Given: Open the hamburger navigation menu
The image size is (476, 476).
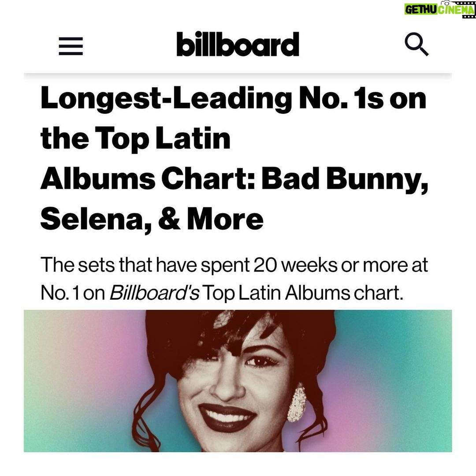Looking at the screenshot, I should click(x=71, y=46).
